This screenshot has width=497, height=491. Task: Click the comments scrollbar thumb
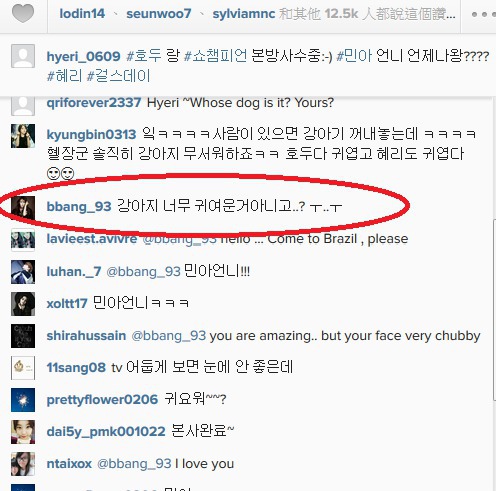coord(494,310)
